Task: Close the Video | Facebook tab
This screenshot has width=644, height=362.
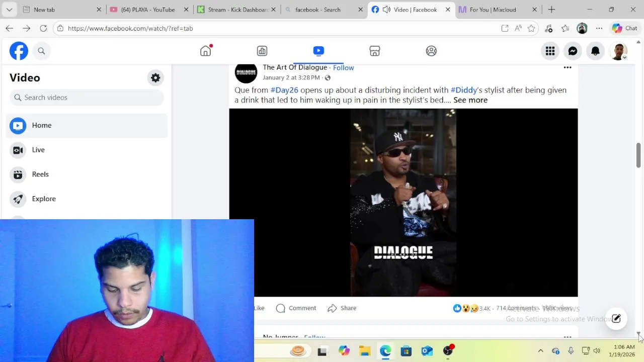Action: click(447, 10)
